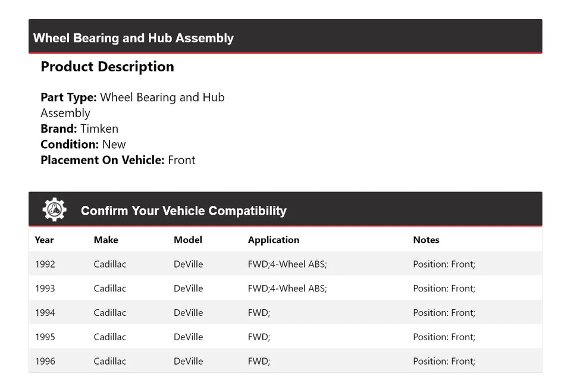The width and height of the screenshot is (571, 392).
Task: Select the Model column header
Action: tap(188, 240)
